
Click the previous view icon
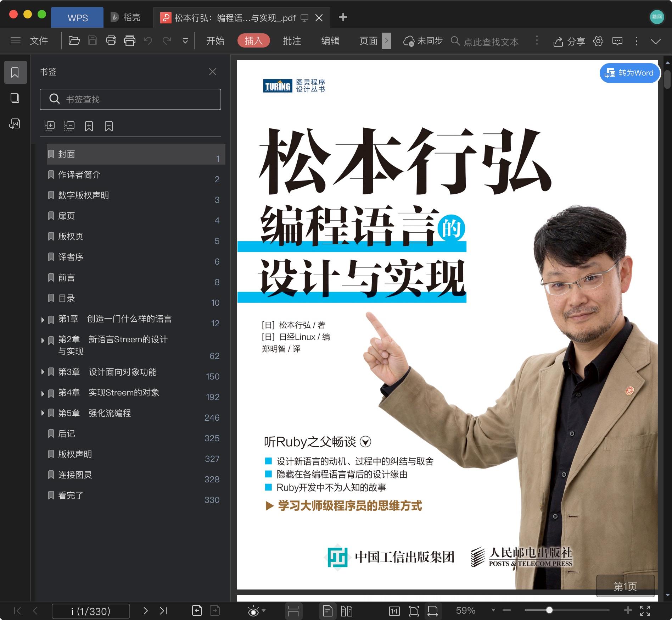pyautogui.click(x=197, y=610)
